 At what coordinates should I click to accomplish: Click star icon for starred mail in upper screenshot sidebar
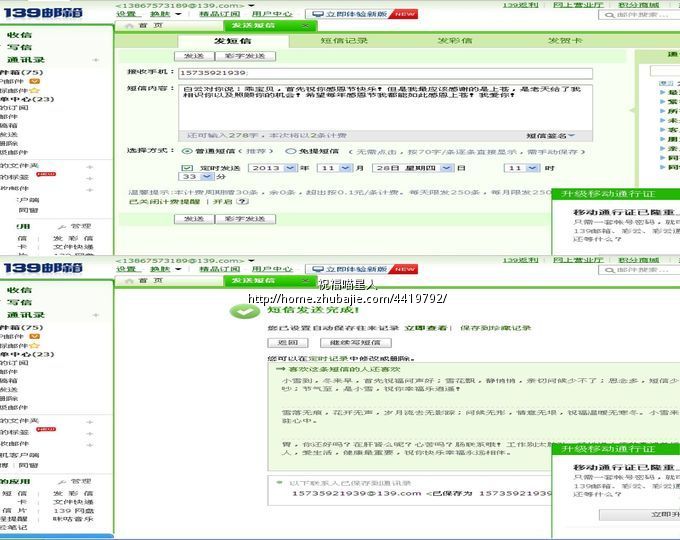pos(35,90)
